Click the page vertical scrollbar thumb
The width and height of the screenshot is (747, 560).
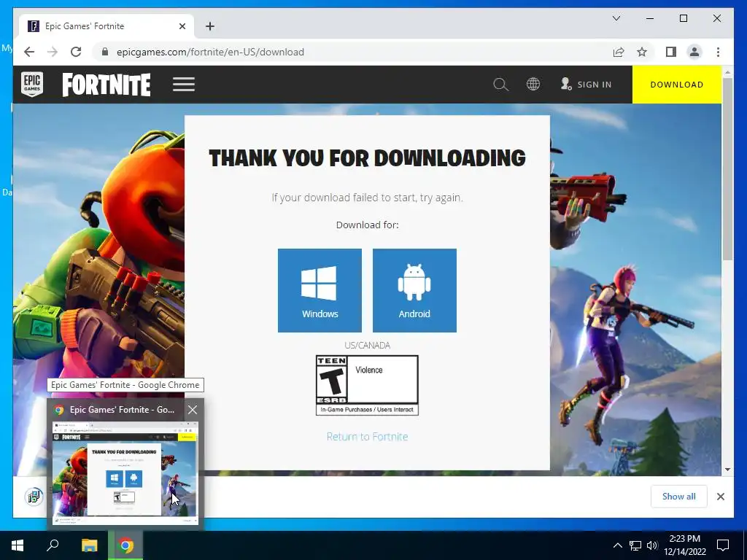coord(727,169)
